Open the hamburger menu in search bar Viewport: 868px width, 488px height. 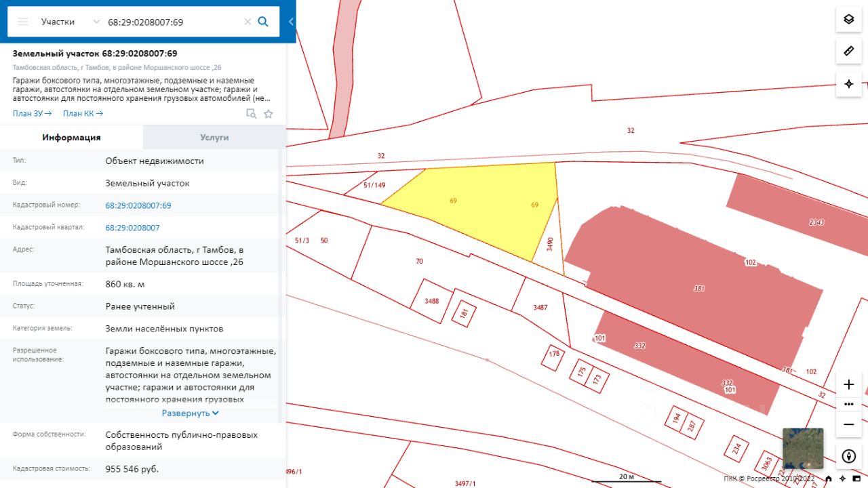coord(23,22)
